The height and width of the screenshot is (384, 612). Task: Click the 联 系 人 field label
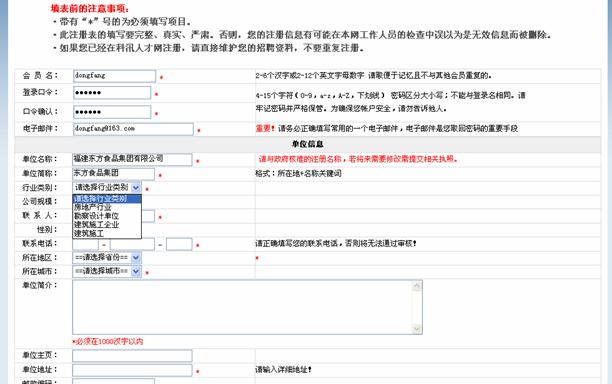40,215
